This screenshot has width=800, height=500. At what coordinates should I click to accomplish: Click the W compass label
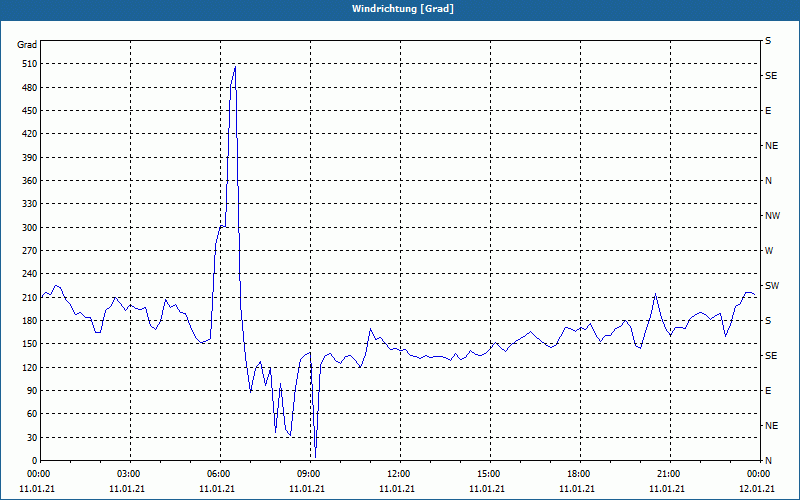pyautogui.click(x=769, y=251)
